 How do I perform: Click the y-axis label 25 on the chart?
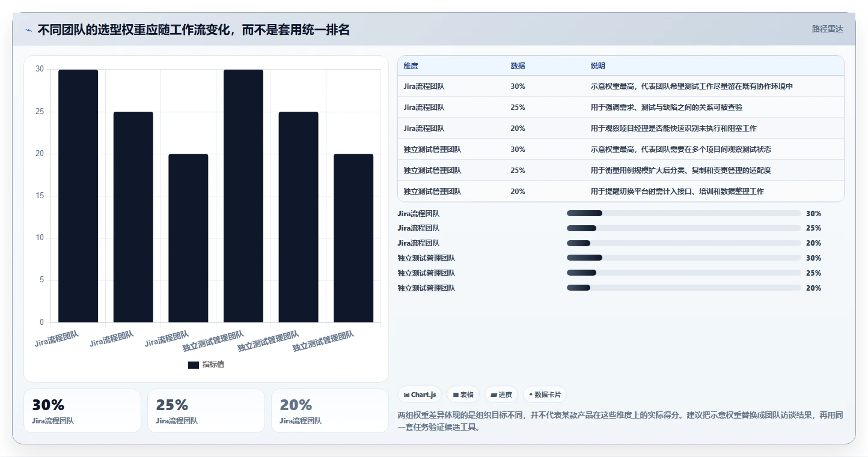click(x=40, y=112)
